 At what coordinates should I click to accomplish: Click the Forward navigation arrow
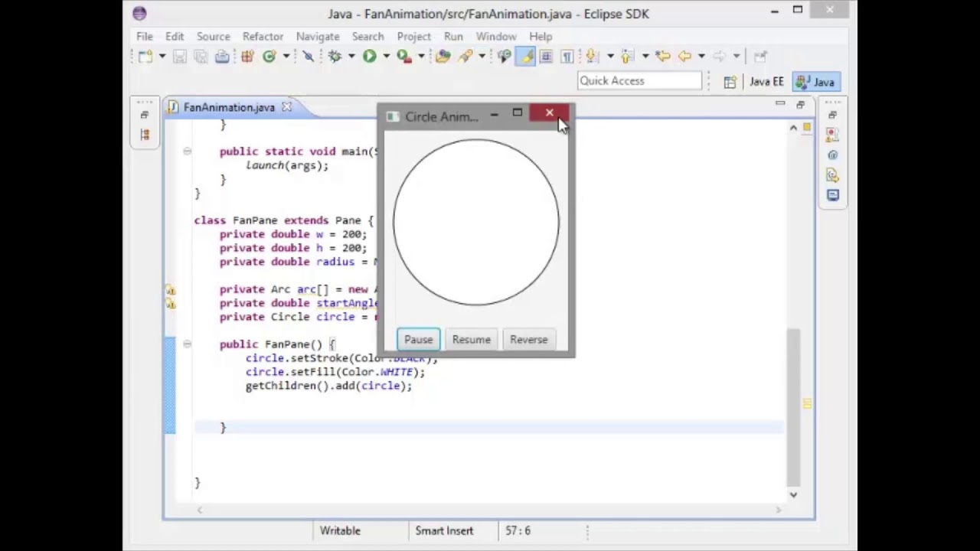pos(719,56)
